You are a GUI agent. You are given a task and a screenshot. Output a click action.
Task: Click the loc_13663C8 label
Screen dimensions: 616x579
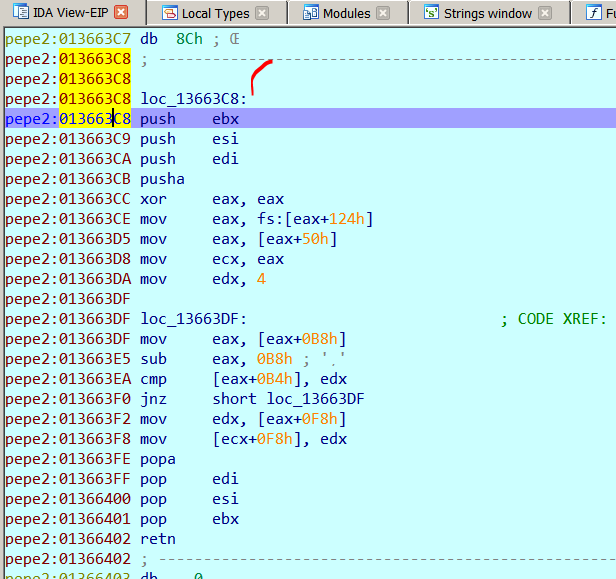tap(194, 99)
